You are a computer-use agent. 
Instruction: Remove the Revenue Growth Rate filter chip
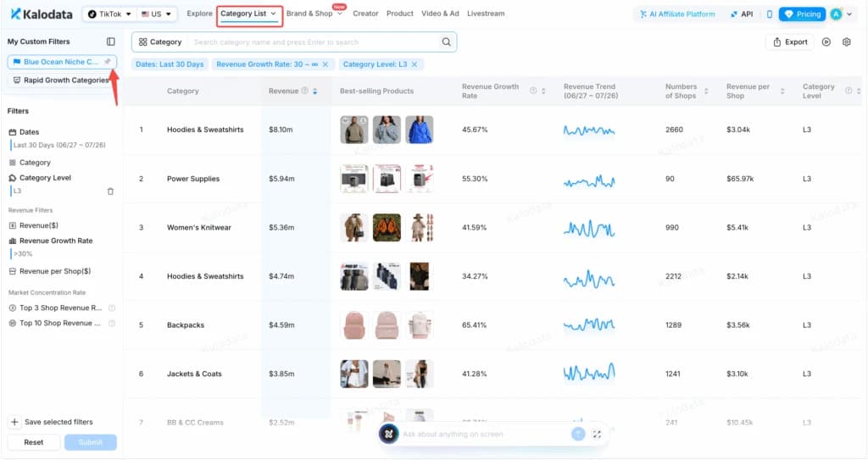325,64
